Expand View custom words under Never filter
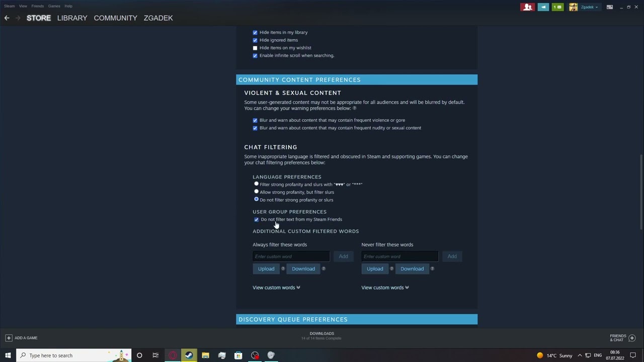The height and width of the screenshot is (362, 644). (x=385, y=288)
